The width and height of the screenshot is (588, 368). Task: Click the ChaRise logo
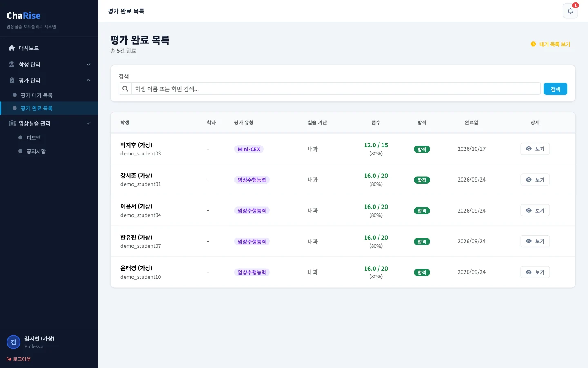(24, 16)
